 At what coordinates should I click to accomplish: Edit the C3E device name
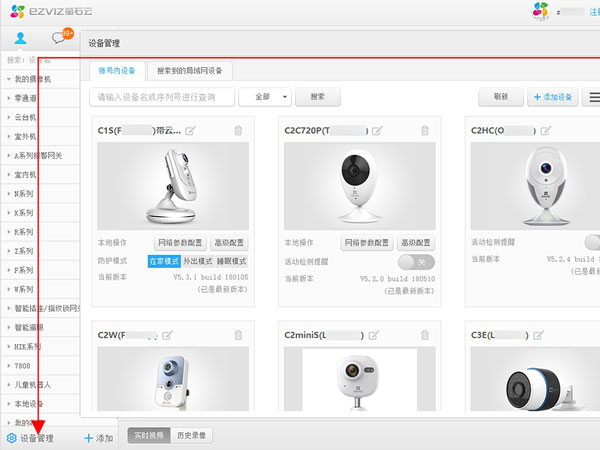538,336
